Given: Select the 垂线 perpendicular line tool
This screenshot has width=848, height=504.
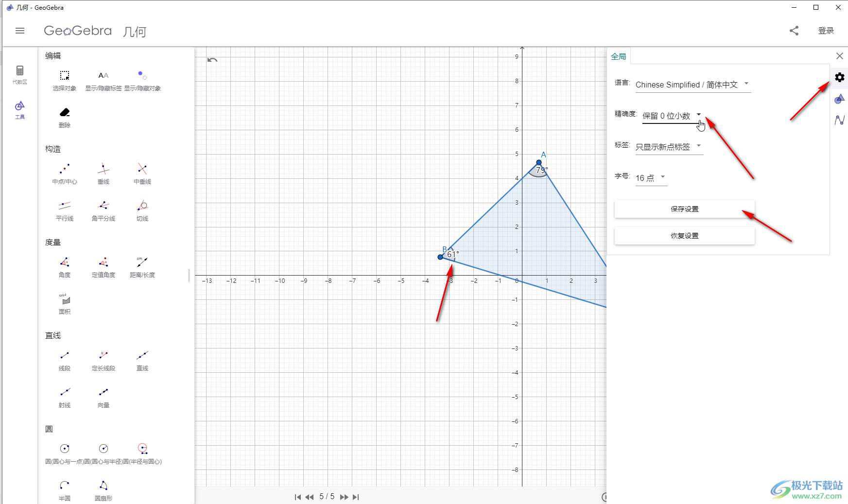Looking at the screenshot, I should pos(104,174).
